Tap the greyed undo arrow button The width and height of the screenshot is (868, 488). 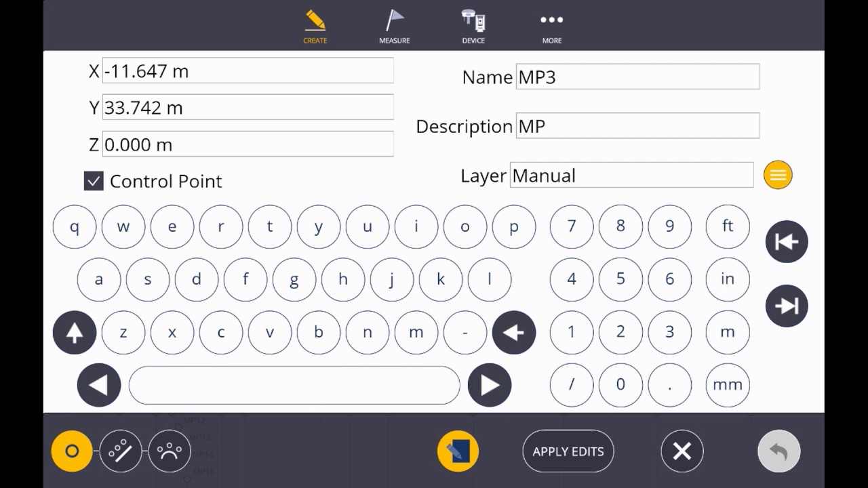click(779, 451)
